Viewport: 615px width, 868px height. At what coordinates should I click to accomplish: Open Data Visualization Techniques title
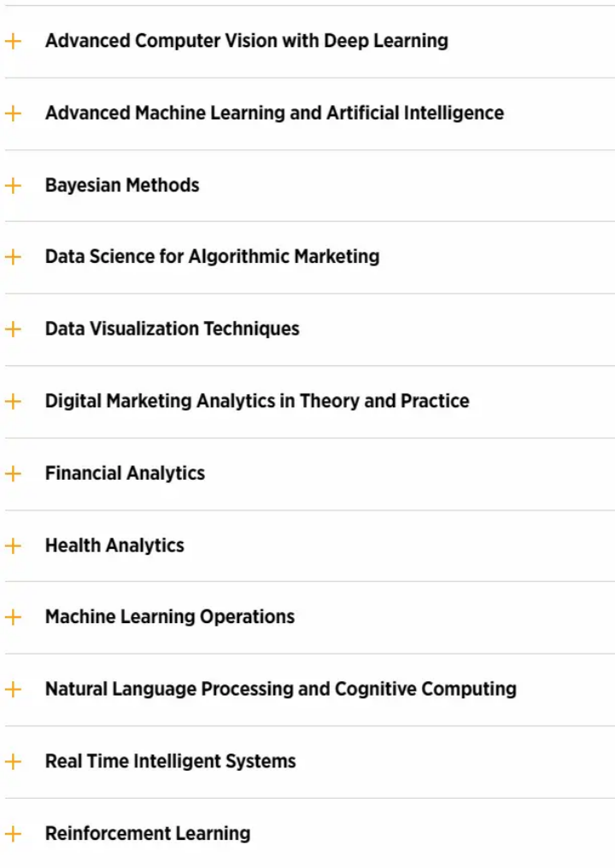pyautogui.click(x=172, y=329)
